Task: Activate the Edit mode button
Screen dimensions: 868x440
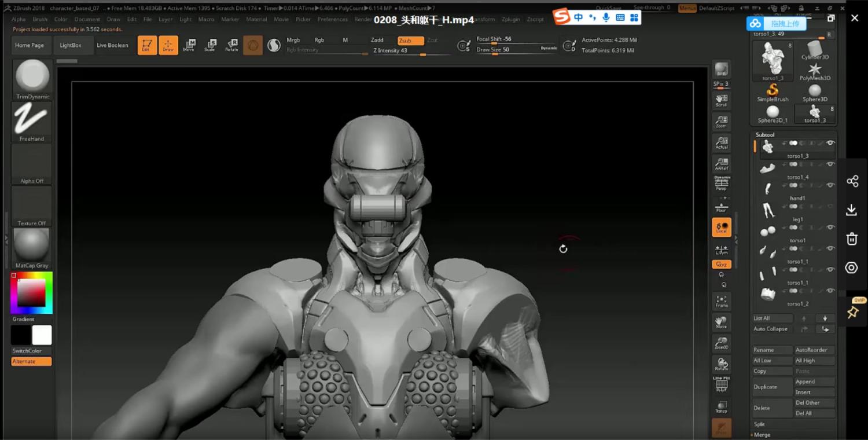Action: [x=147, y=45]
